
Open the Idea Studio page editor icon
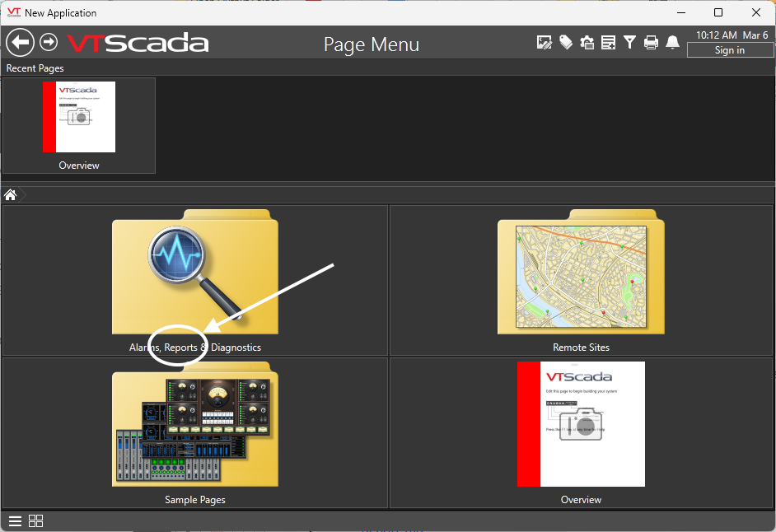(x=544, y=43)
